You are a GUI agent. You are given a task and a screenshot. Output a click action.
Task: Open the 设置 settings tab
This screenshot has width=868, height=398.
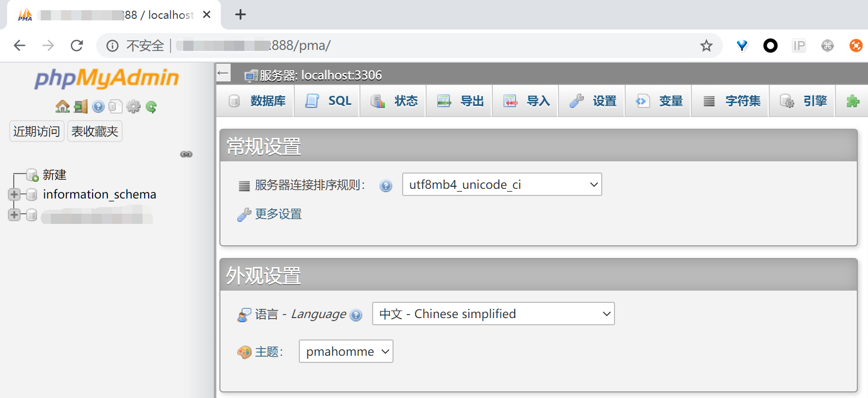click(x=592, y=101)
